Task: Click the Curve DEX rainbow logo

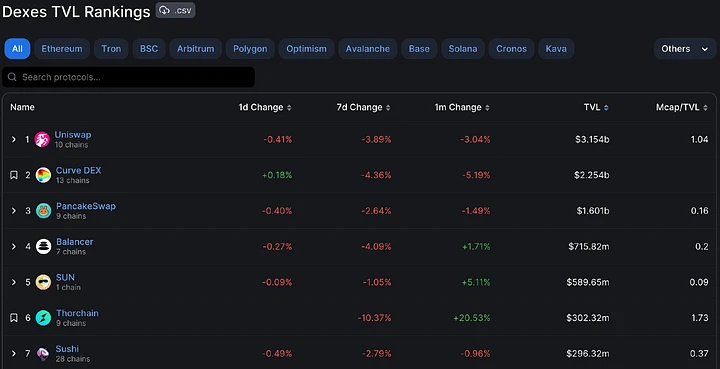Action: [x=43, y=175]
